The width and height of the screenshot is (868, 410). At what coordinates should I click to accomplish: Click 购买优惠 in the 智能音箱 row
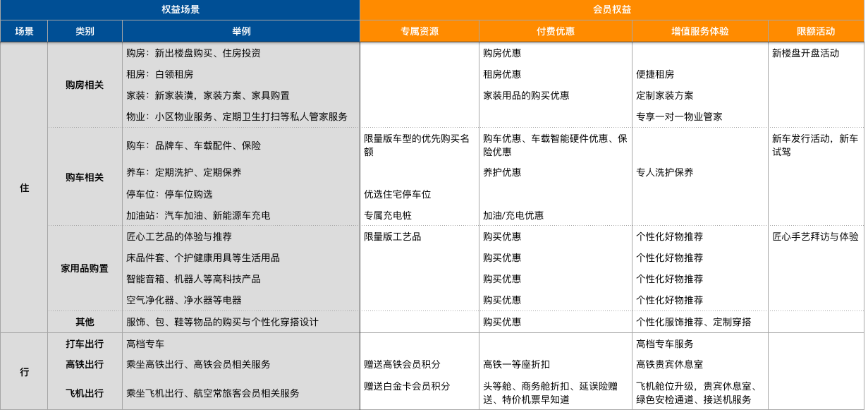click(502, 279)
